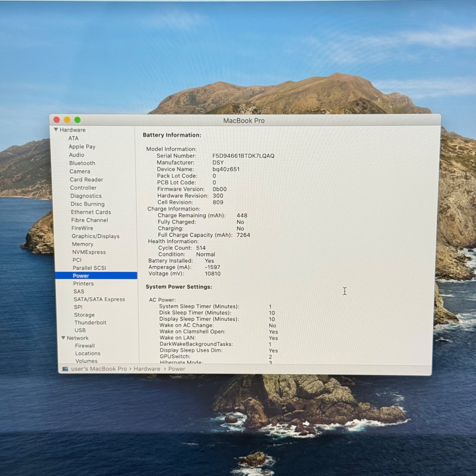Select USB in the sidebar
The height and width of the screenshot is (476, 476).
80,330
